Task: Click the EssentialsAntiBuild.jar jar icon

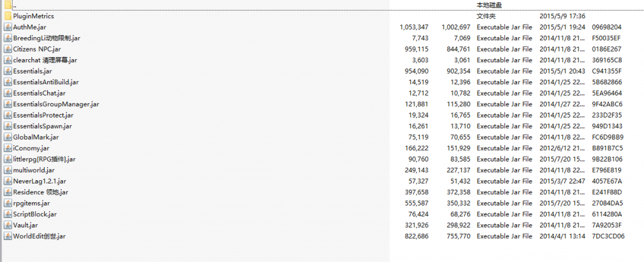Action: (x=8, y=82)
